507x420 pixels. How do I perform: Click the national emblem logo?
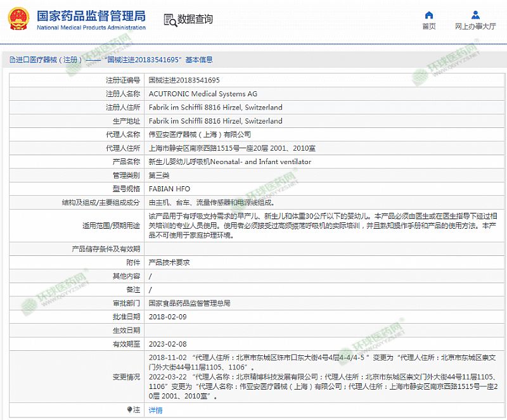[20, 20]
